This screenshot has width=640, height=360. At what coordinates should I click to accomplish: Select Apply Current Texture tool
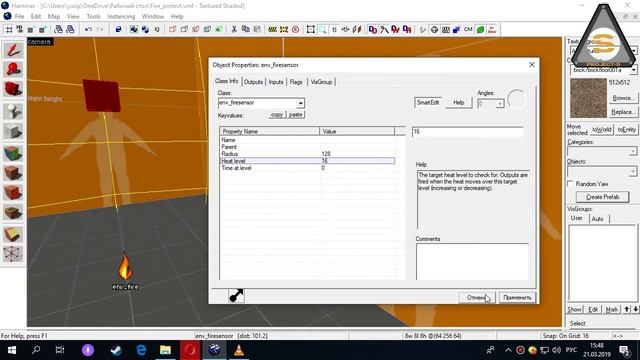[13, 173]
